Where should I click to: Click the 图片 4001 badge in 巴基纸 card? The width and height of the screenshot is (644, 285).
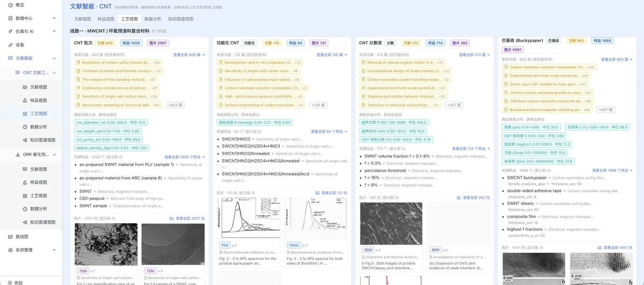coord(513,50)
